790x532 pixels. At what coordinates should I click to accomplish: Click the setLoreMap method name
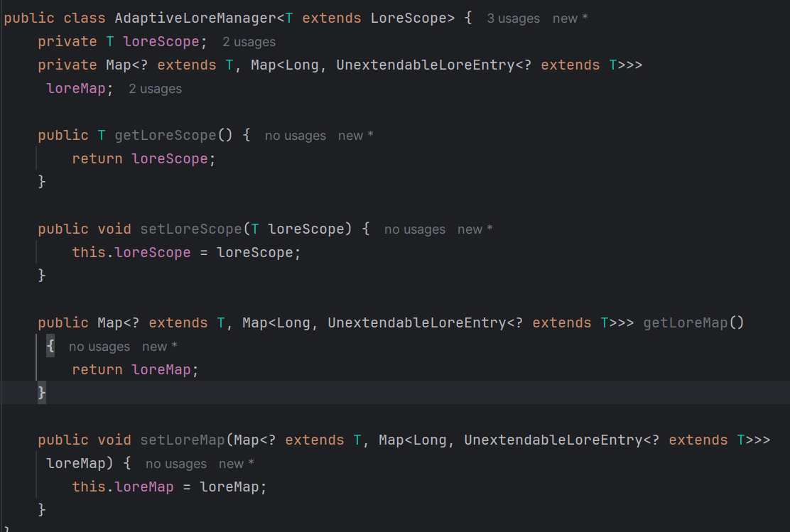(x=183, y=440)
